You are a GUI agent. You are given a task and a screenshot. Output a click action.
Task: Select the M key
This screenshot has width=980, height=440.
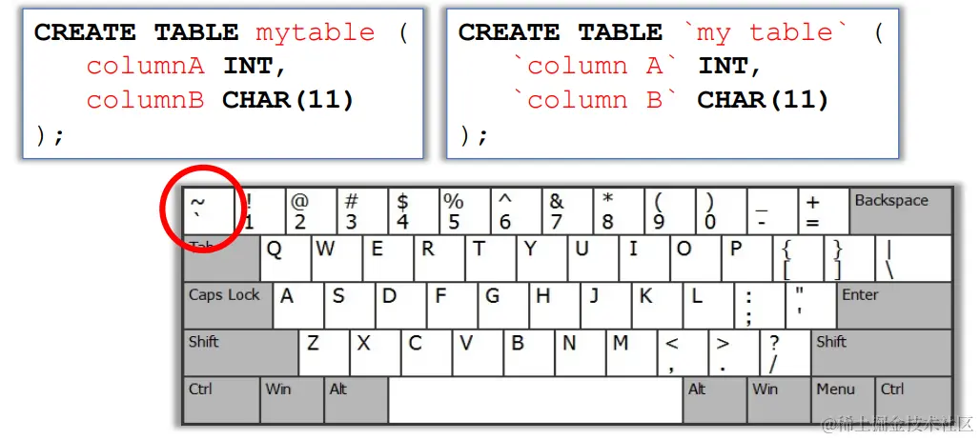tap(632, 352)
